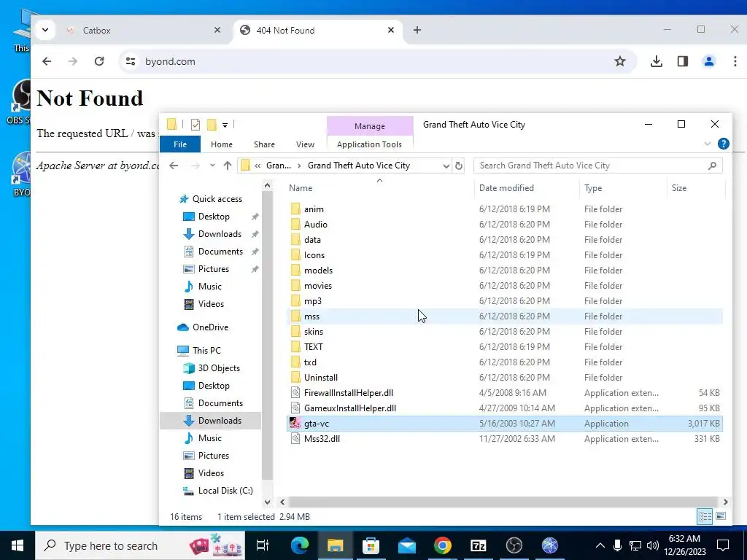
Task: Open a new Chrome tab
Action: point(417,30)
